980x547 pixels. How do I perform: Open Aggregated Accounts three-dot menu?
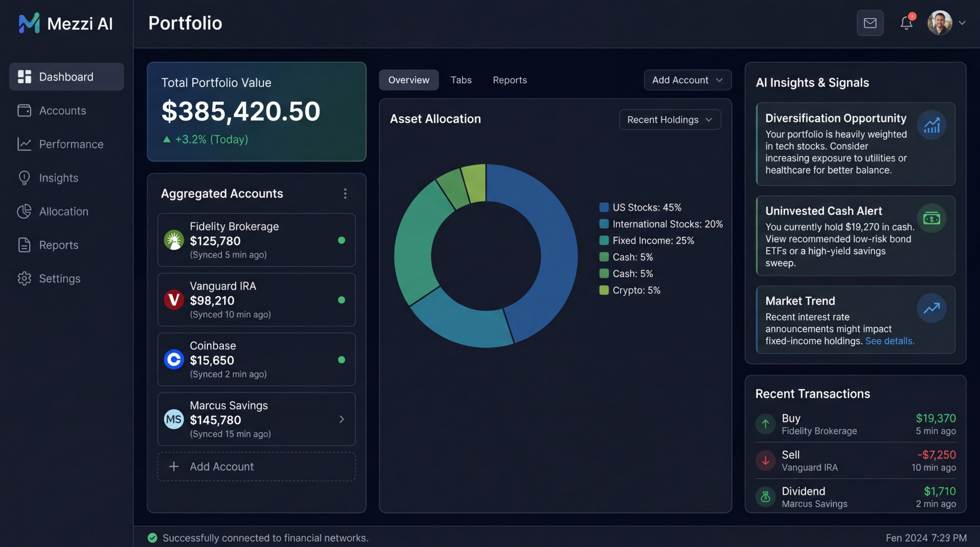(x=345, y=193)
